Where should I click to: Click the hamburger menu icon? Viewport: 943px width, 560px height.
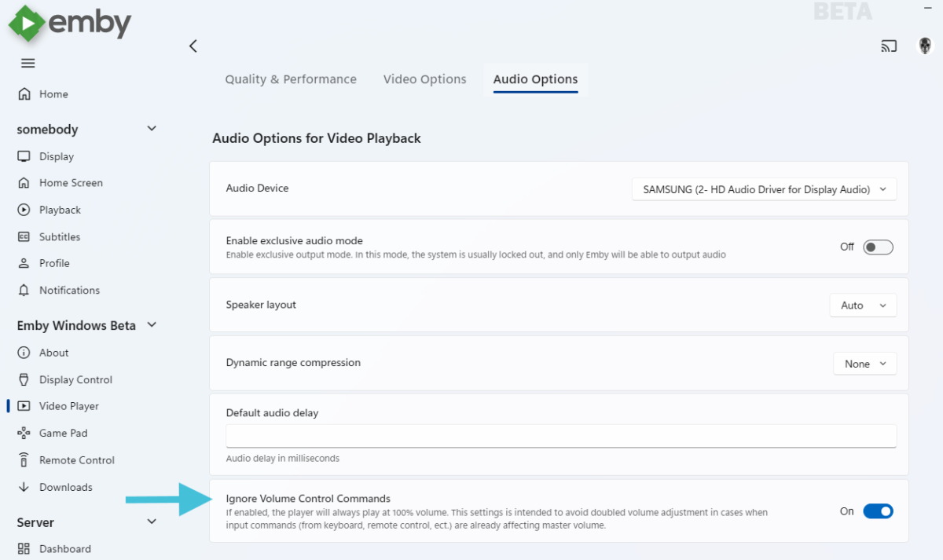tap(28, 63)
